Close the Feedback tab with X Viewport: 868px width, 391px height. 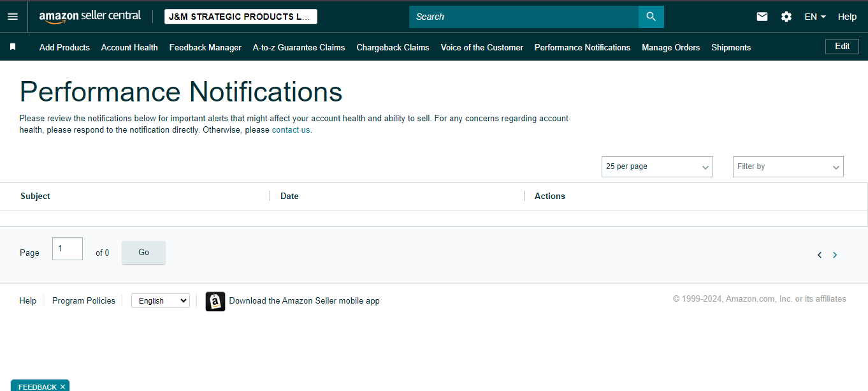click(x=62, y=387)
